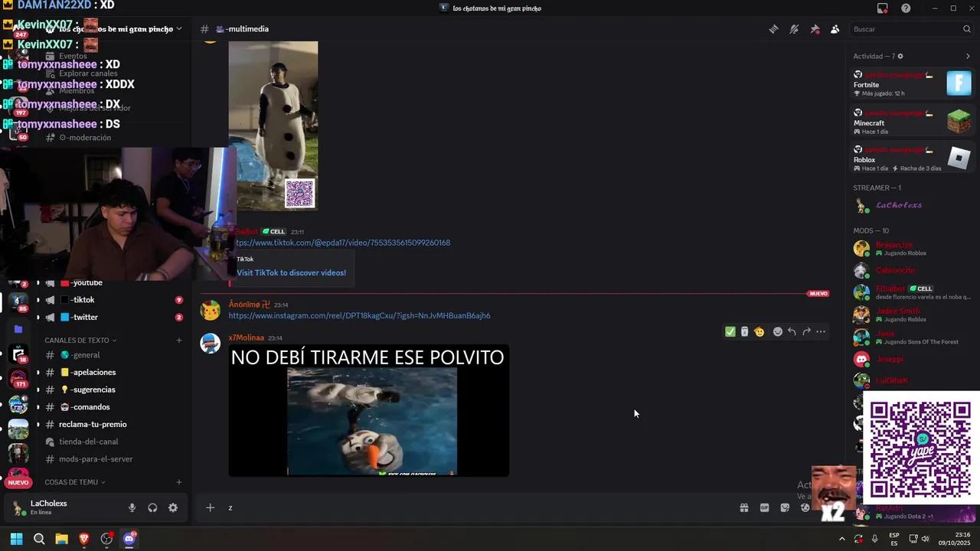This screenshot has height=551, width=980.
Task: Add channel to COSAS DE TEMU
Action: click(x=179, y=482)
